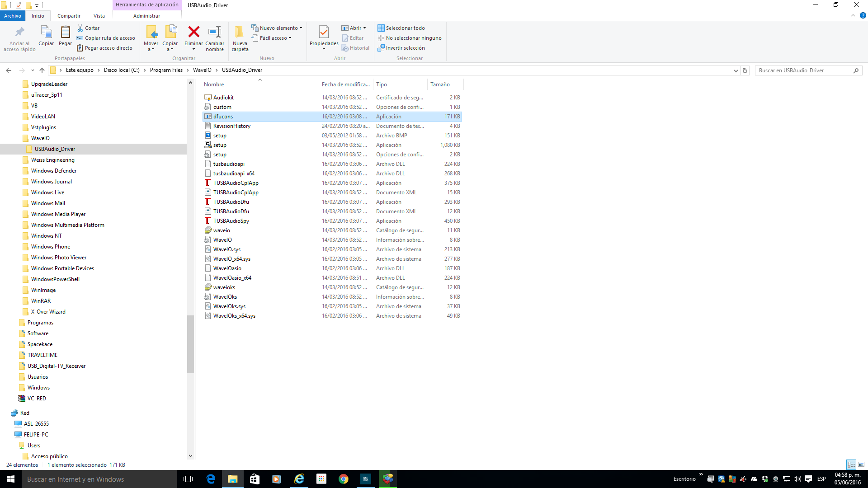
Task: Select tusbaudioapi_x64 DLL file
Action: click(234, 174)
